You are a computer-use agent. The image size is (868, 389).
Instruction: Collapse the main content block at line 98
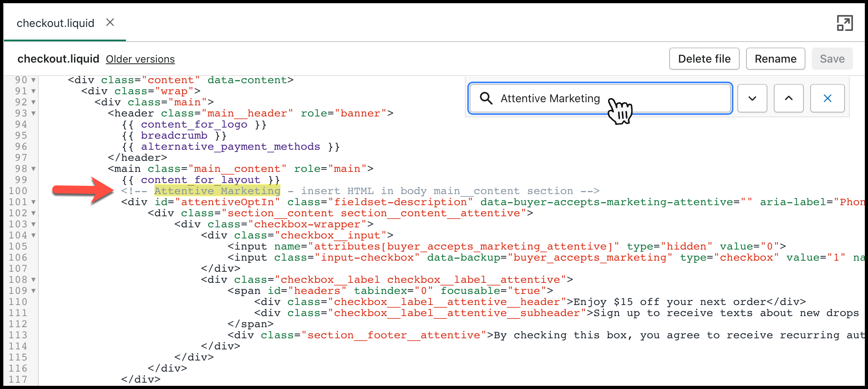pos(34,168)
